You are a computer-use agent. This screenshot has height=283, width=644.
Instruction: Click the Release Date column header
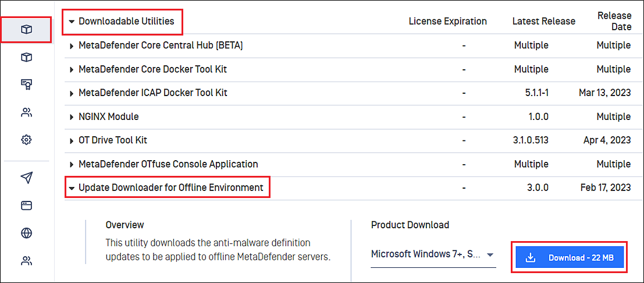click(614, 21)
